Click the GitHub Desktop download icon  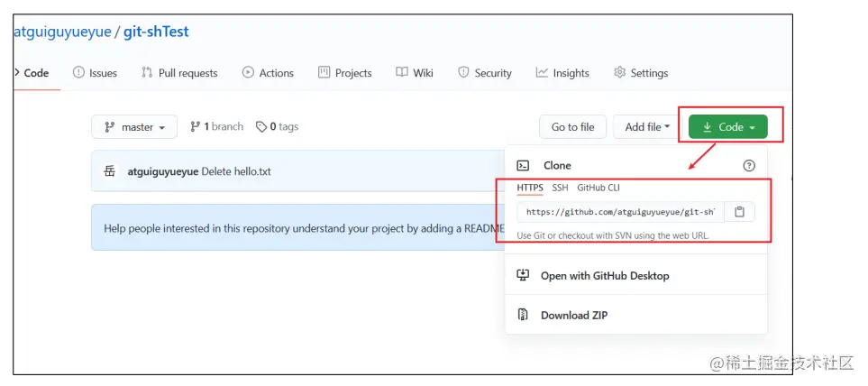(x=523, y=275)
